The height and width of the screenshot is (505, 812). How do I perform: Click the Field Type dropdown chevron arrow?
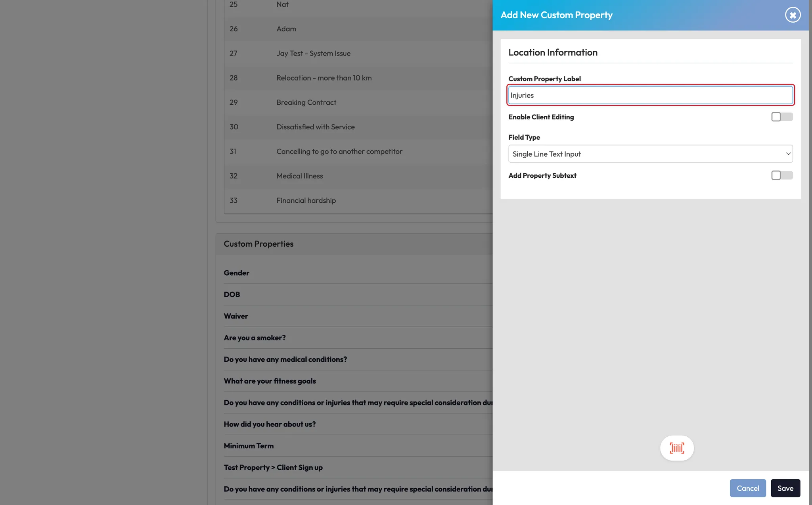pyautogui.click(x=788, y=154)
